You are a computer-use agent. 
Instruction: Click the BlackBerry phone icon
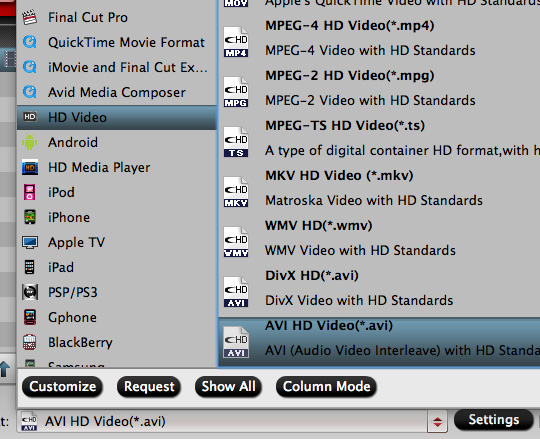pyautogui.click(x=30, y=342)
